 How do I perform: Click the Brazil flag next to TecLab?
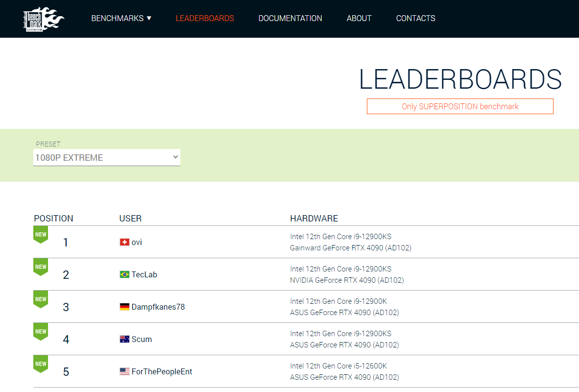pyautogui.click(x=124, y=274)
